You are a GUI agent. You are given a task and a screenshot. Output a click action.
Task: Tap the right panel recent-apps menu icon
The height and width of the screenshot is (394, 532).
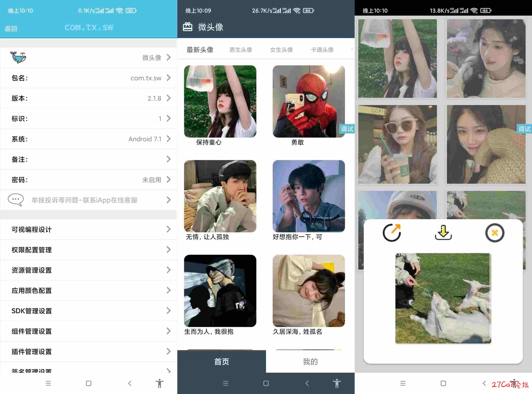click(x=403, y=383)
